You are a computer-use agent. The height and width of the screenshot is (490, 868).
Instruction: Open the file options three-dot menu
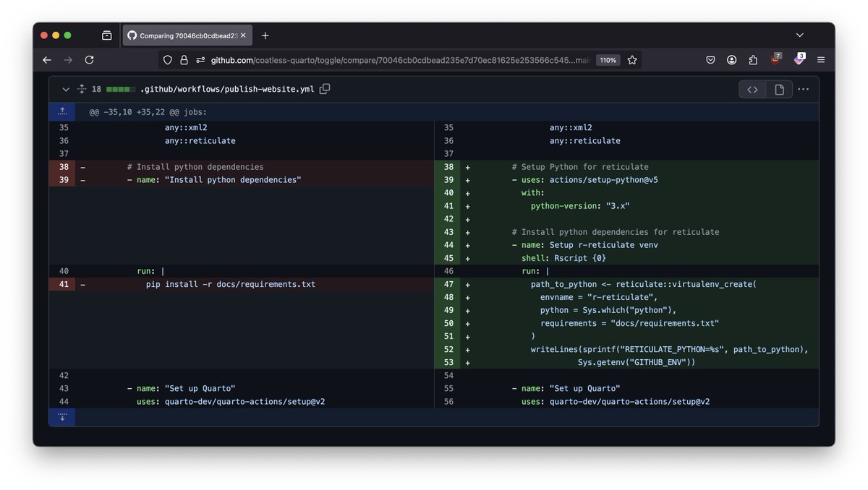[803, 90]
